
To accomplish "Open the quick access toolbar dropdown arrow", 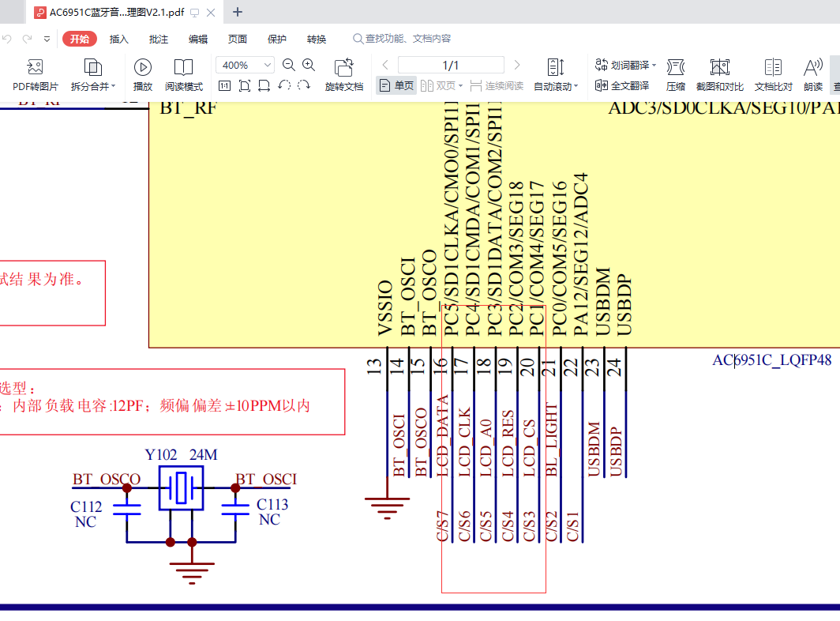I will pyautogui.click(x=47, y=39).
